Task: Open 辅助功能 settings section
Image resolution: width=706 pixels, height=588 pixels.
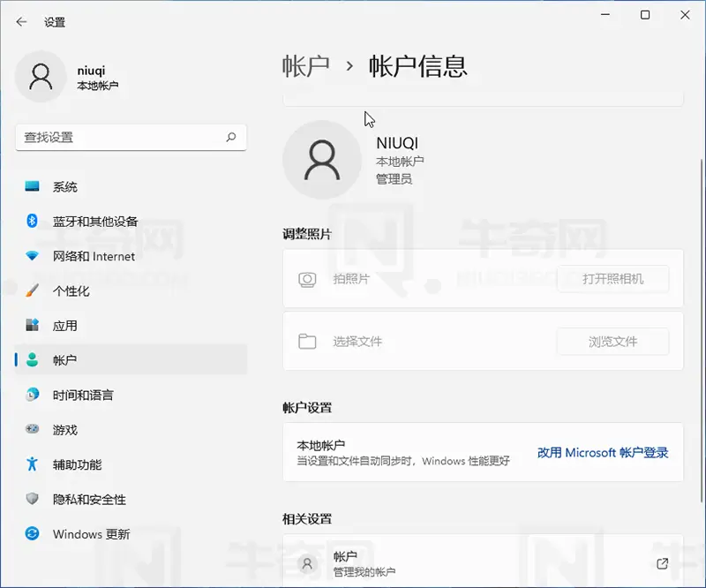Action: point(131,464)
